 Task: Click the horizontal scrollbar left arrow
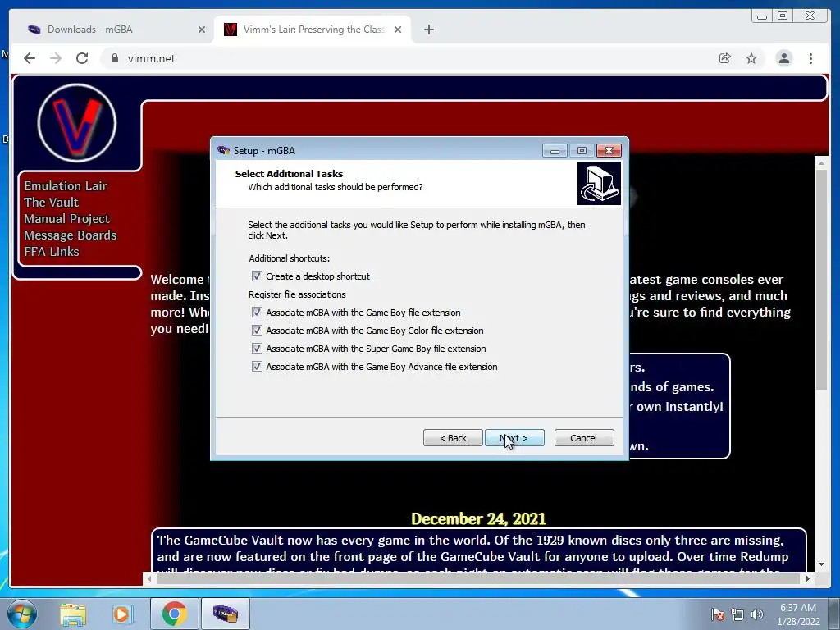pos(149,578)
